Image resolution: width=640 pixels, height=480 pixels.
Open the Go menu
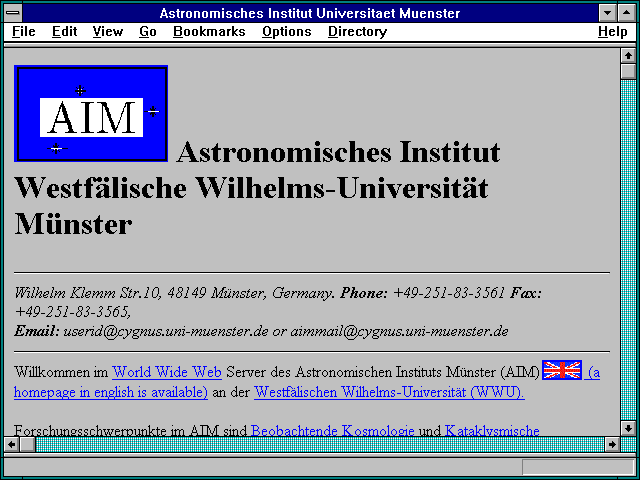(148, 32)
